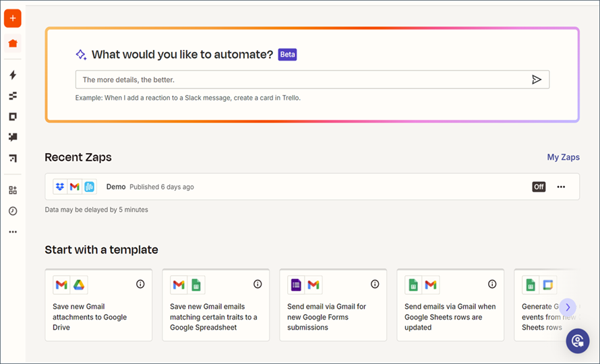Open the Home icon in sidebar
The image size is (600, 364).
coord(13,44)
